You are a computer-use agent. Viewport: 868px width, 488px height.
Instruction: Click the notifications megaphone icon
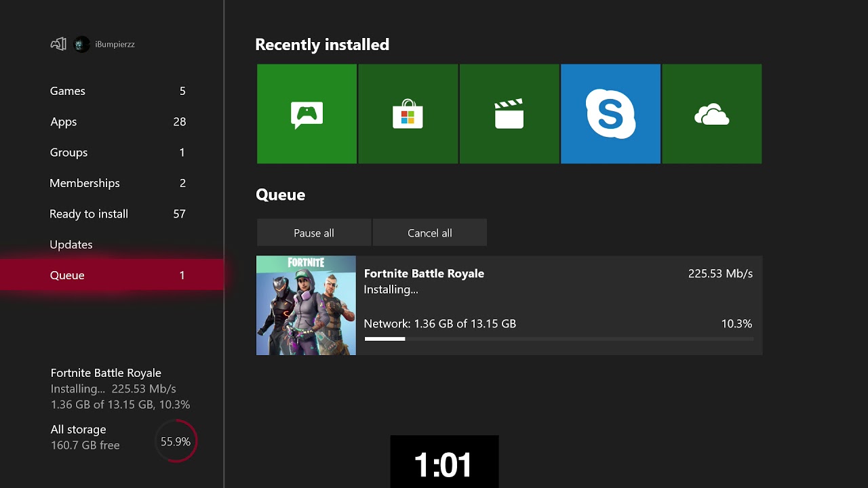click(58, 44)
